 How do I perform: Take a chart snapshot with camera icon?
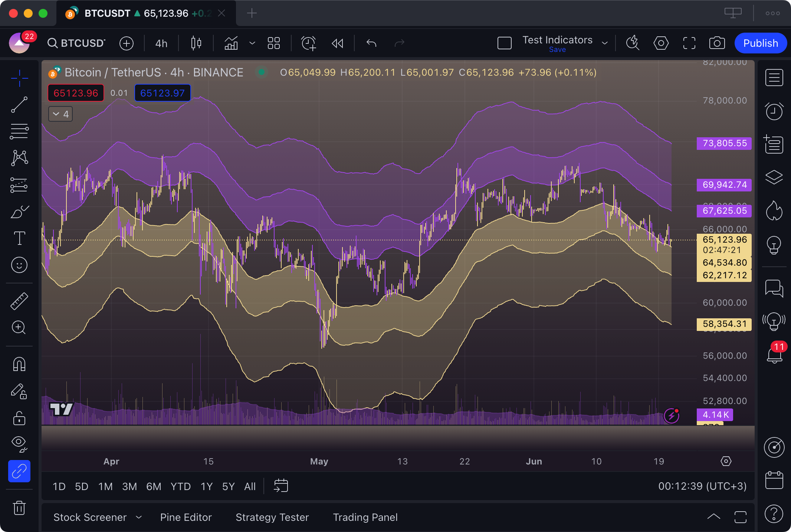(717, 43)
